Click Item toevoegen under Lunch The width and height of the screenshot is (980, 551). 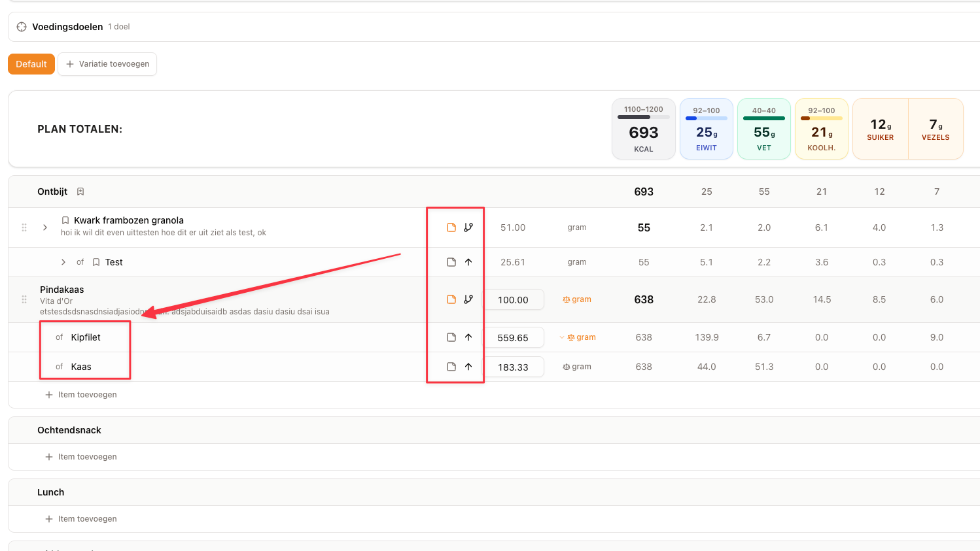point(81,519)
